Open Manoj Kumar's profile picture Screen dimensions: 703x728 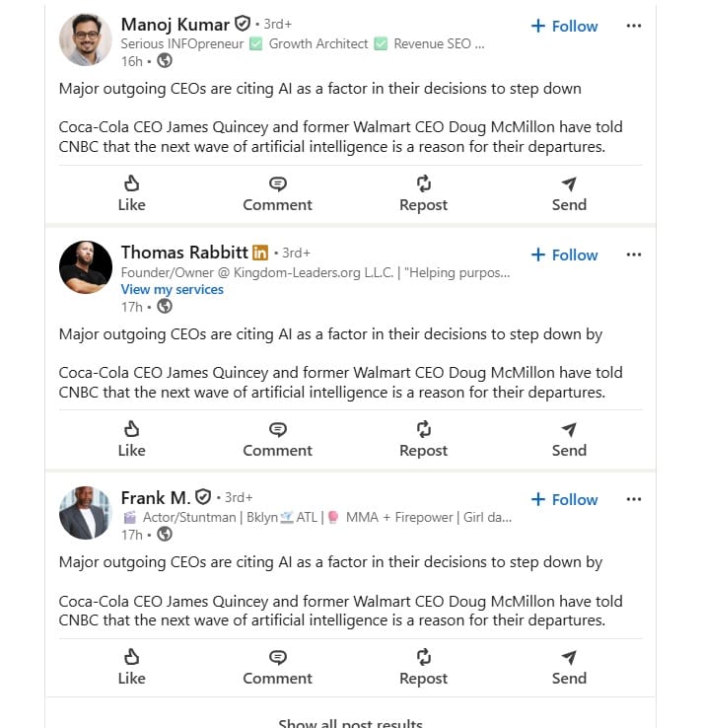86,40
